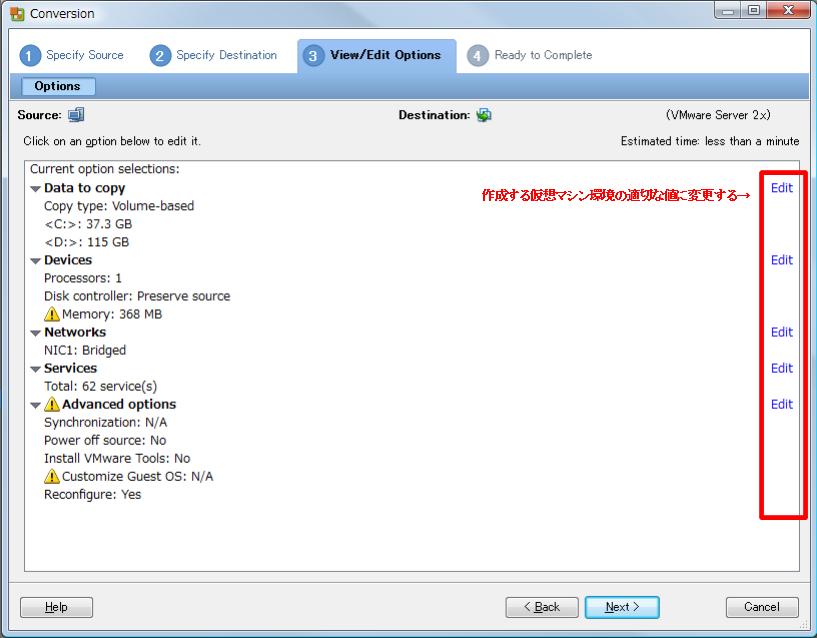Select the Advanced options heading
The image size is (817, 638).
[119, 404]
